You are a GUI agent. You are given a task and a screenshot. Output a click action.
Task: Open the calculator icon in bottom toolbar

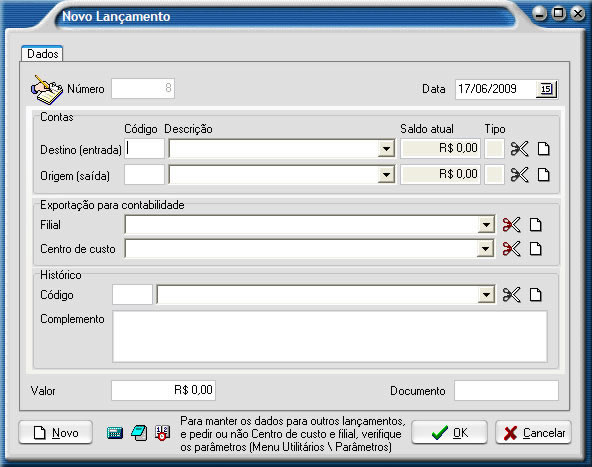pyautogui.click(x=115, y=433)
